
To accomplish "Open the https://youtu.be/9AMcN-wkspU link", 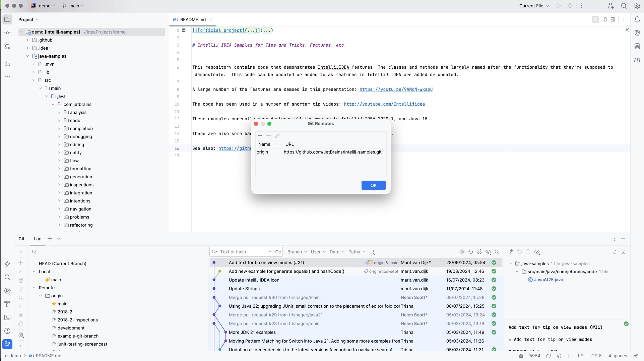I will (396, 89).
